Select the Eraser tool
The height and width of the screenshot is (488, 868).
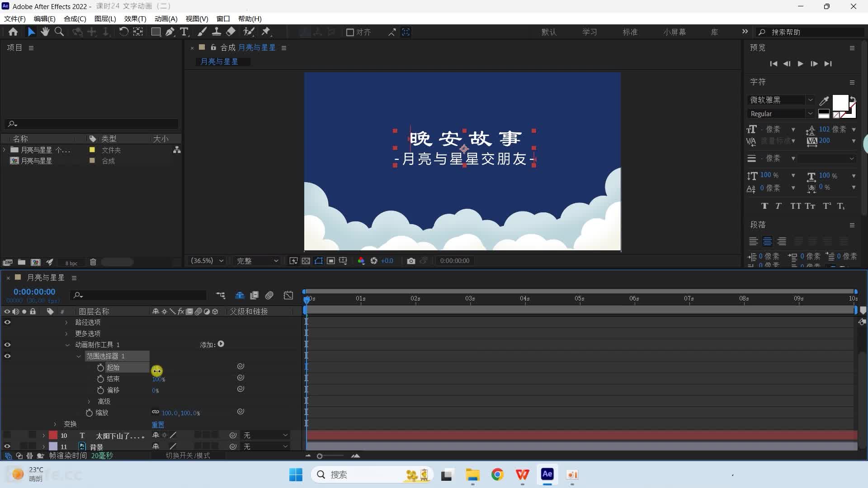[231, 32]
